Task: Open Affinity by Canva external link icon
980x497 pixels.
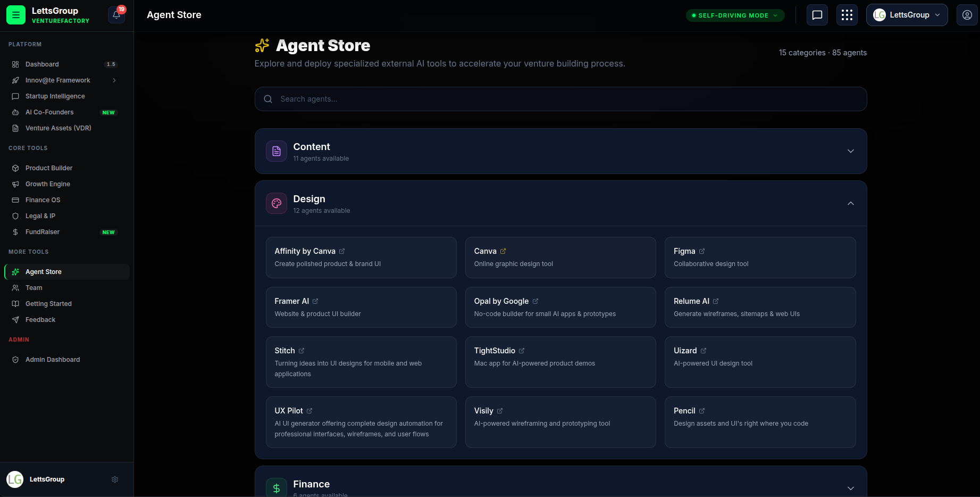Action: pos(342,251)
